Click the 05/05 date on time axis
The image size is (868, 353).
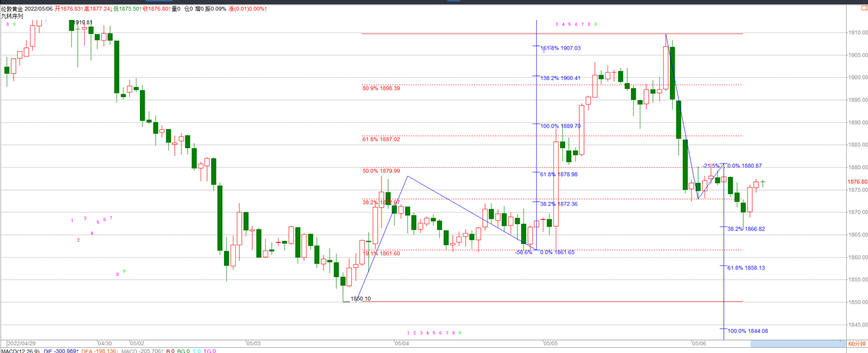point(551,343)
